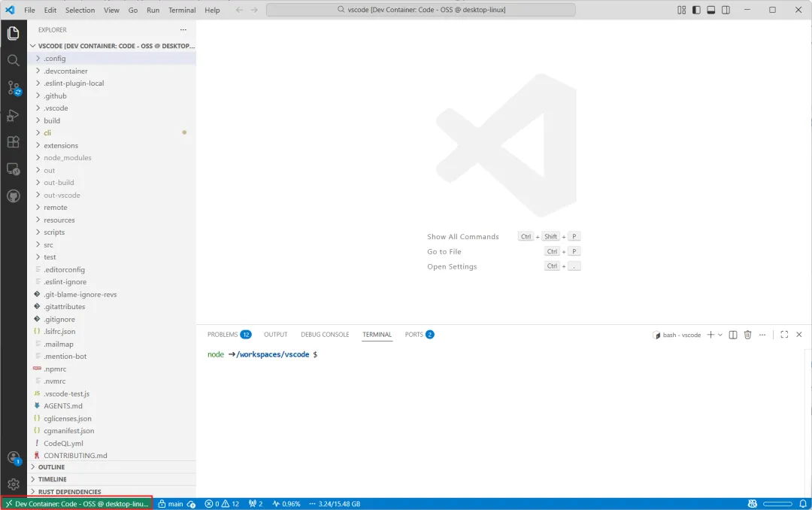
Task: Click the notifications bell icon
Action: click(803, 504)
